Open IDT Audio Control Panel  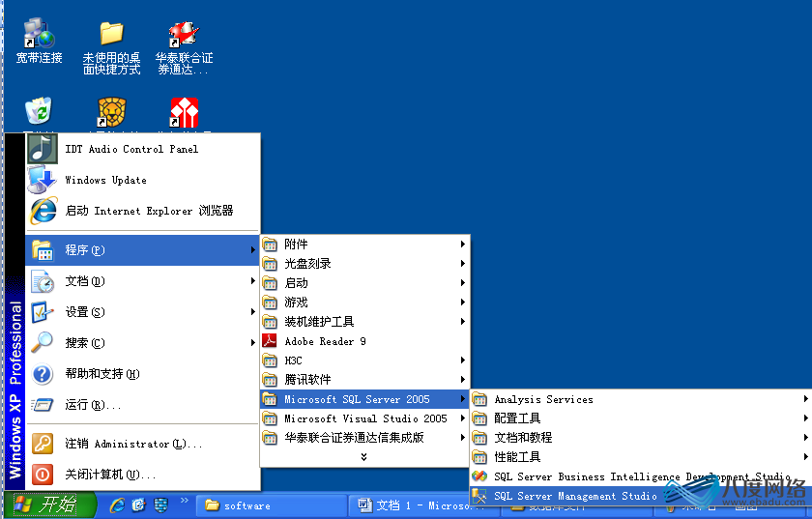(143, 149)
